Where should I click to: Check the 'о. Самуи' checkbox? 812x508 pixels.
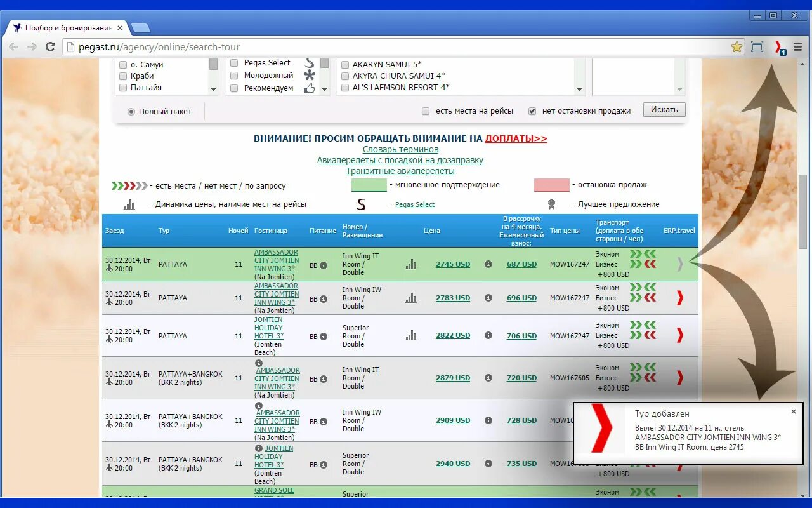[x=123, y=65]
